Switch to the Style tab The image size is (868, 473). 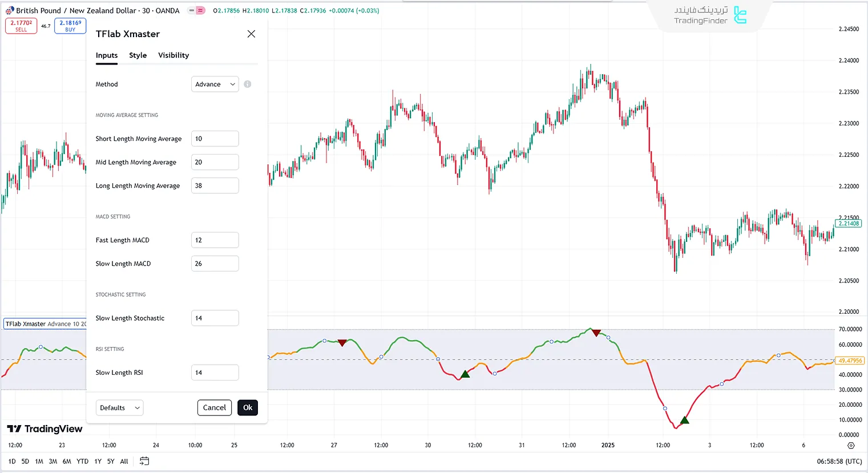click(x=138, y=55)
